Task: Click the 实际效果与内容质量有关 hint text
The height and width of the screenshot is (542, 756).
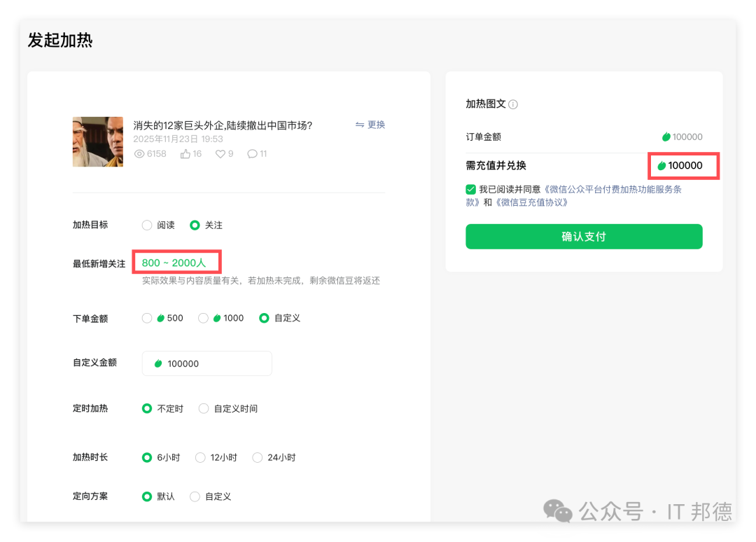Action: click(261, 281)
